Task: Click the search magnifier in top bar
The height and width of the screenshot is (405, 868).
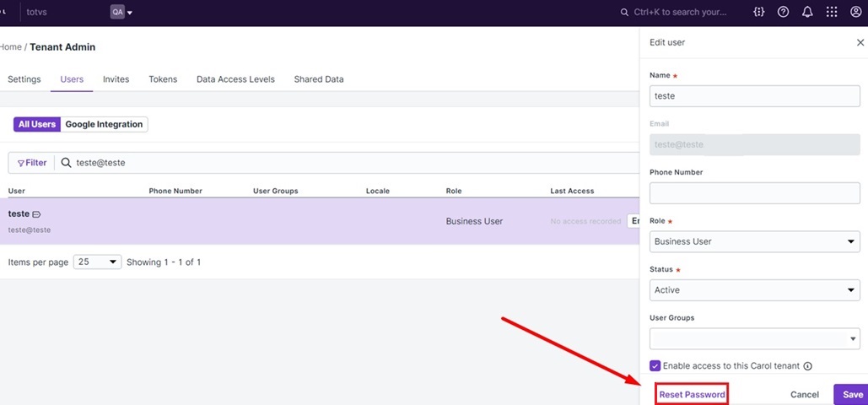Action: [x=624, y=12]
